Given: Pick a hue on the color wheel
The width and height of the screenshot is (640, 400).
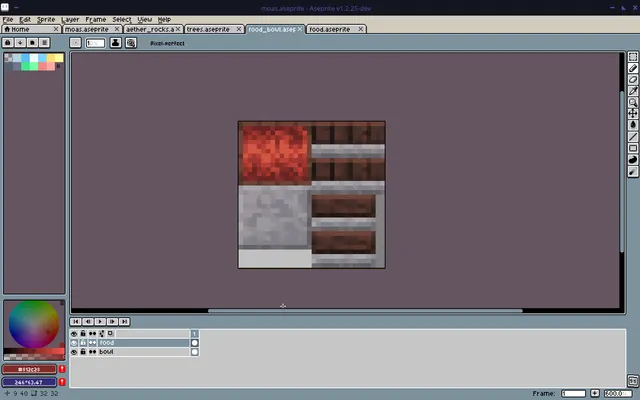Looking at the screenshot, I should point(34,324).
